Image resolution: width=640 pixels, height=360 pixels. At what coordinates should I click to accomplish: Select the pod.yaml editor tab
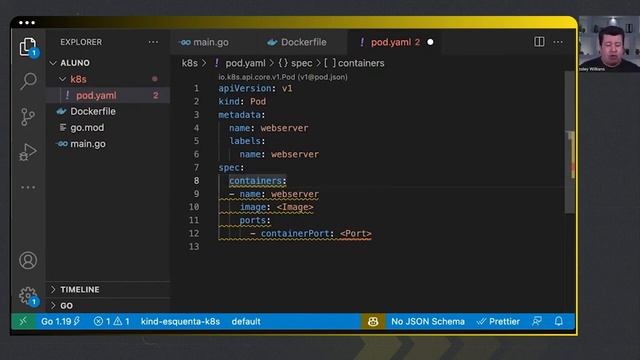pos(391,42)
